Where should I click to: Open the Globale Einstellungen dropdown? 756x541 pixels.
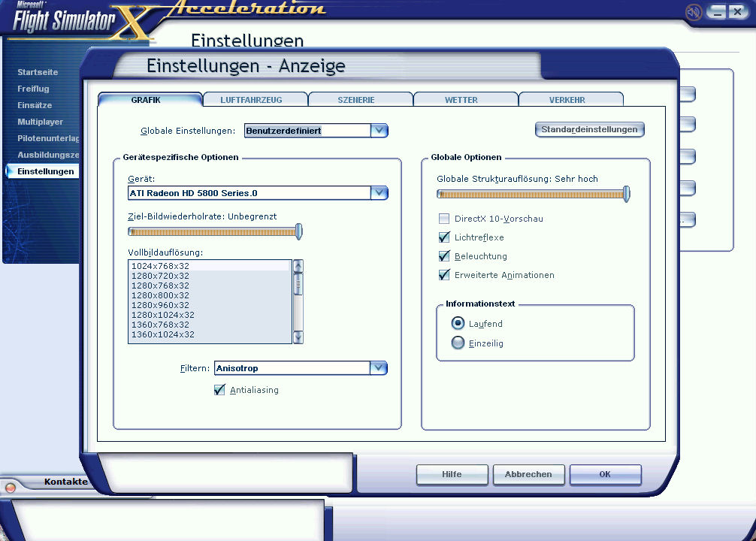(x=379, y=131)
